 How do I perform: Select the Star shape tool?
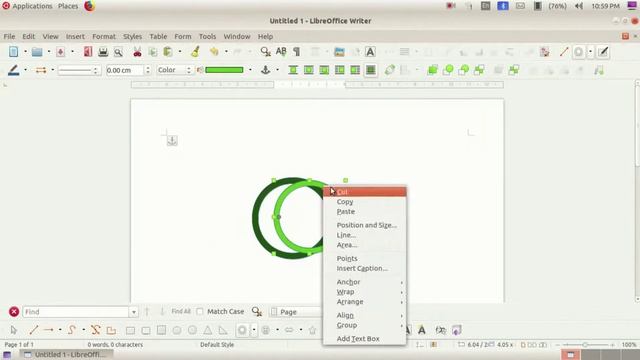(x=313, y=330)
